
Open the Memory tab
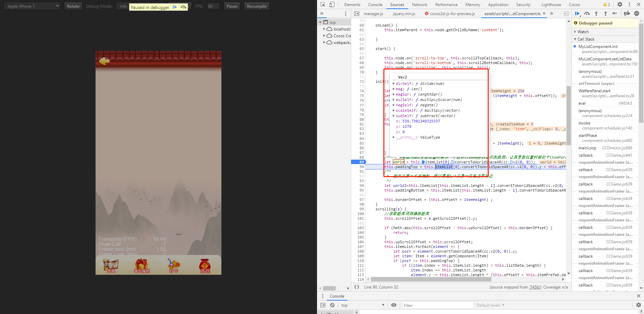pos(473,5)
